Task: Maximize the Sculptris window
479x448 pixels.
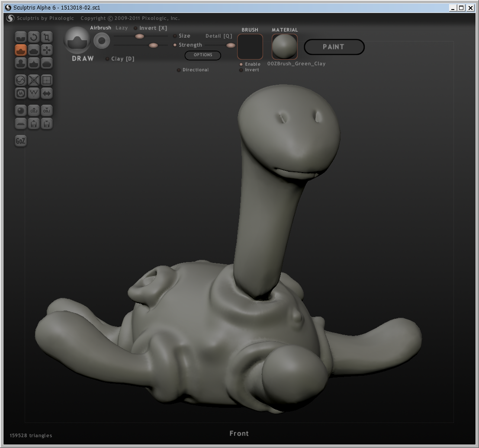Action: click(462, 8)
